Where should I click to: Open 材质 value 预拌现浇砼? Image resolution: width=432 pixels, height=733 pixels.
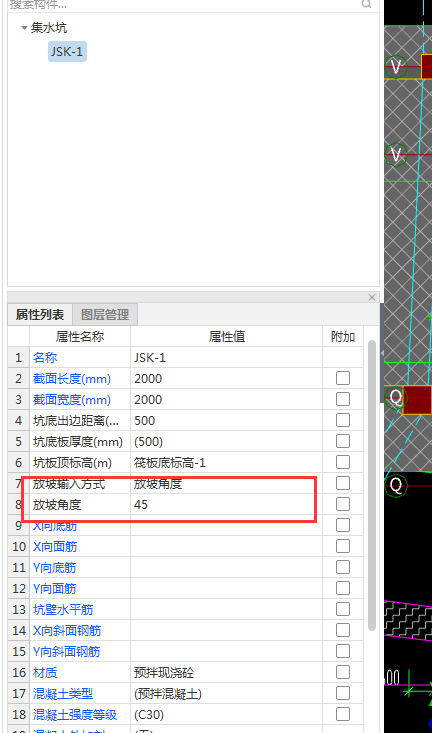click(x=226, y=673)
